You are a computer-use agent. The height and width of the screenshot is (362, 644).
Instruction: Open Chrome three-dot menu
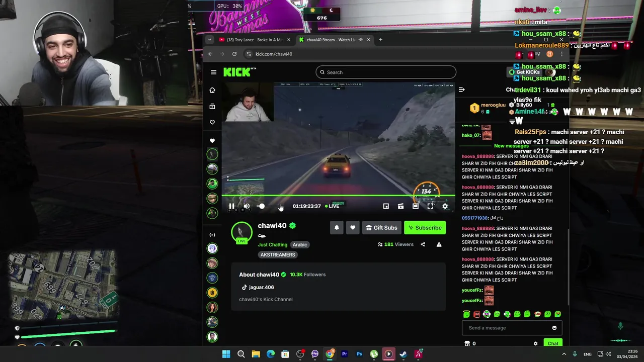click(562, 54)
